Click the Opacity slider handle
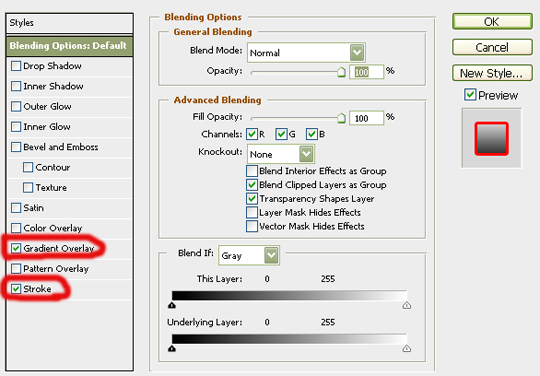 (341, 72)
